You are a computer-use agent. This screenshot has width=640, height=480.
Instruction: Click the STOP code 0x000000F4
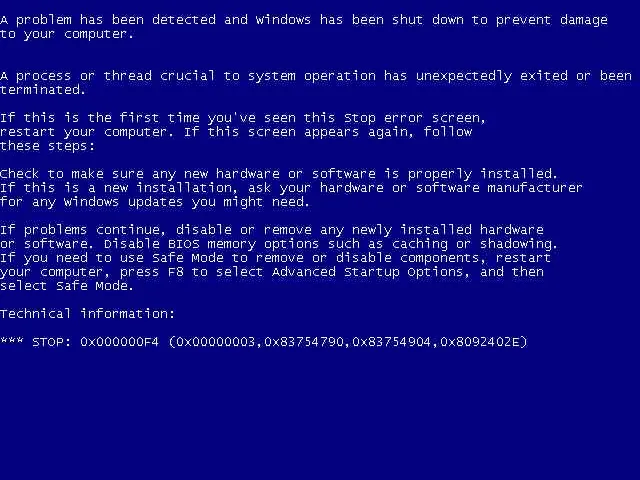[120, 342]
